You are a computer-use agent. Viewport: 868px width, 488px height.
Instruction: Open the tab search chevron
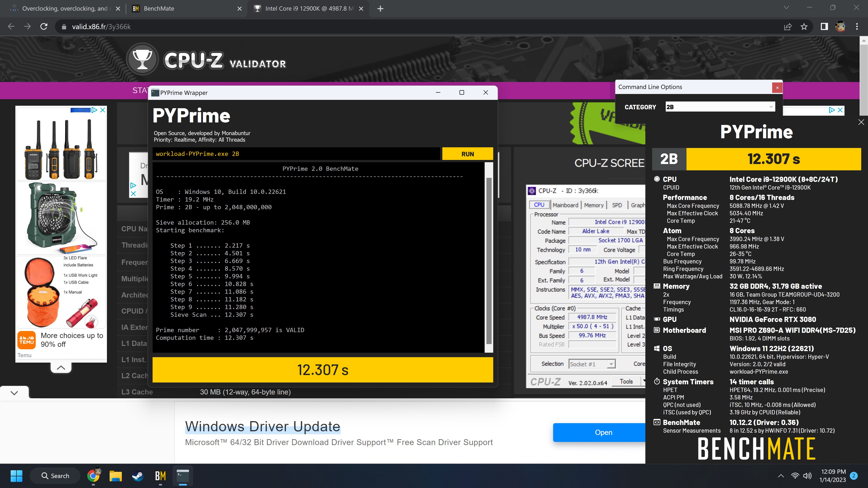pyautogui.click(x=786, y=8)
